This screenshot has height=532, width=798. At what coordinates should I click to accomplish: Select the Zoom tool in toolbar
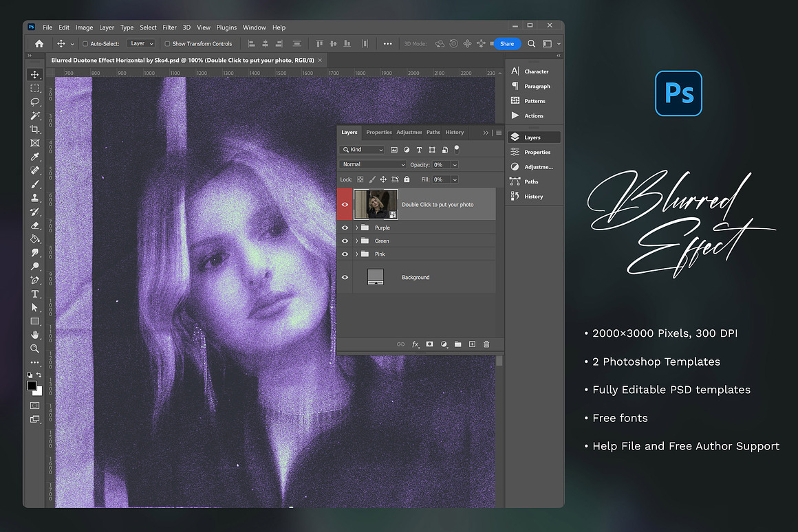pyautogui.click(x=34, y=348)
